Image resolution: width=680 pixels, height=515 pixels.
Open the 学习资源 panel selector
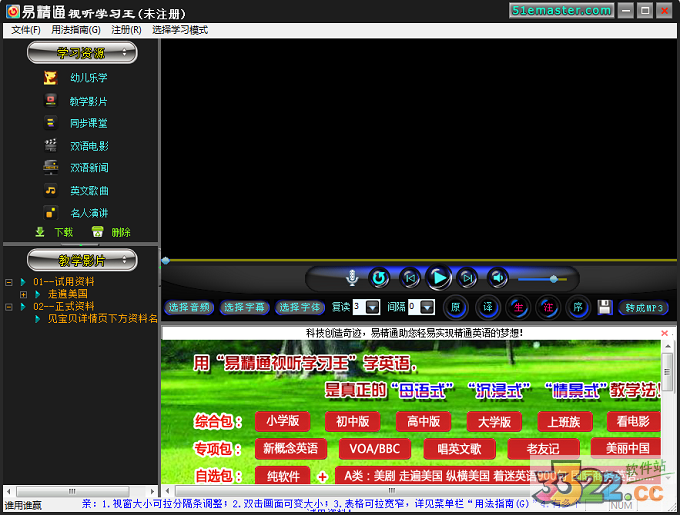(x=82, y=53)
